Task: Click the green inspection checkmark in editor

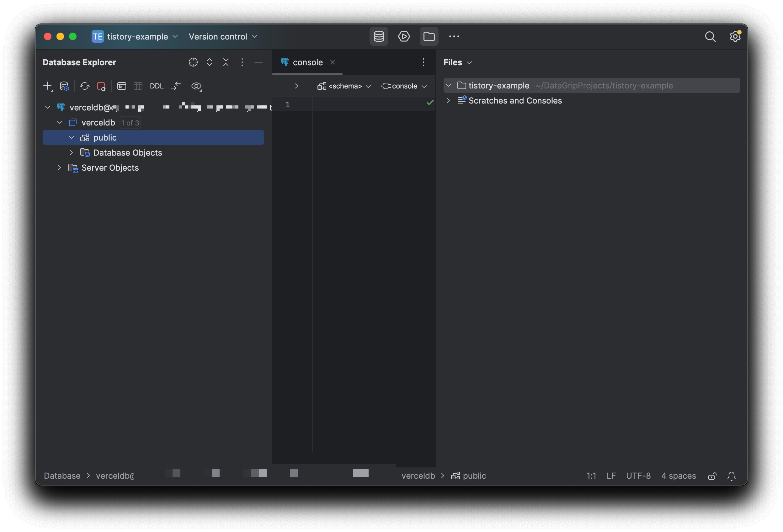Action: click(430, 103)
